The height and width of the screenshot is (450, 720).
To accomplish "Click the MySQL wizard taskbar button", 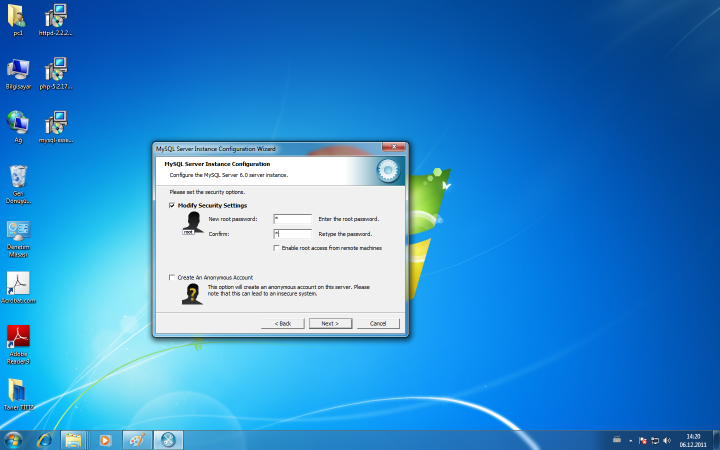I will [x=168, y=440].
